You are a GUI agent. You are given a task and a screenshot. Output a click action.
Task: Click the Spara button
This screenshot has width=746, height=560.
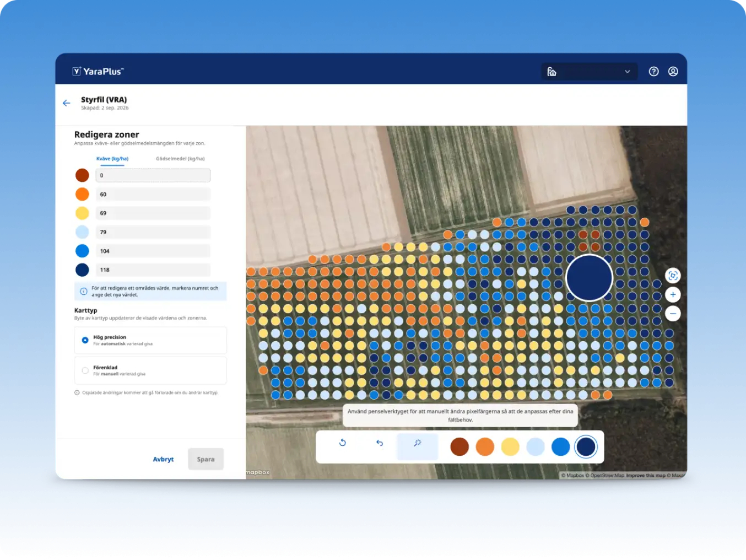[206, 459]
